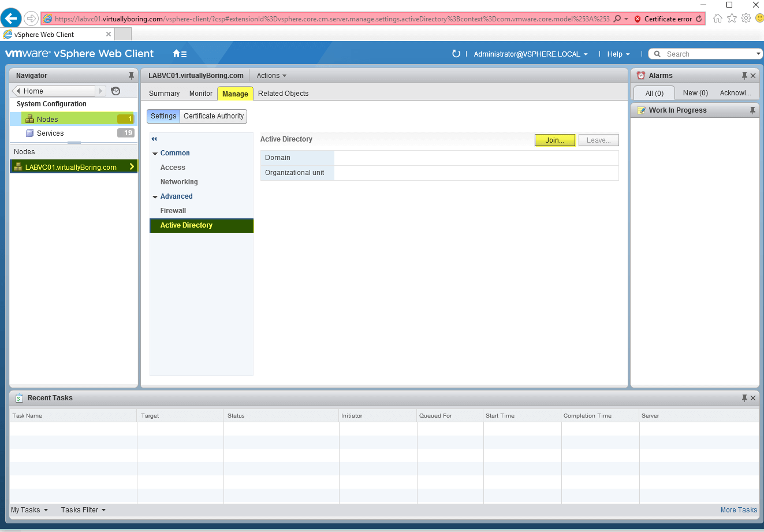This screenshot has height=532, width=764.
Task: Open the Certificate Authority sub-tab
Action: point(214,116)
